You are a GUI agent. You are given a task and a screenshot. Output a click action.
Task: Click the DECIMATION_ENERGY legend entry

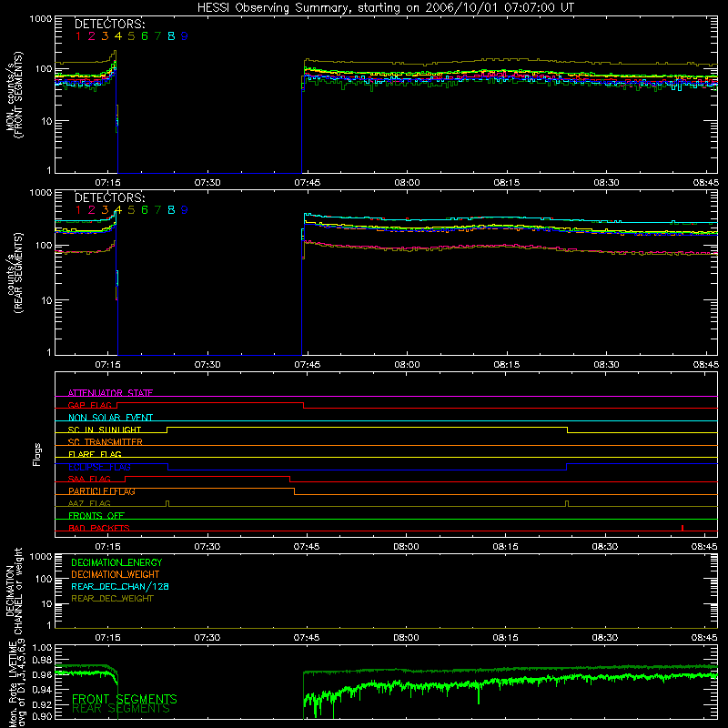tap(116, 562)
